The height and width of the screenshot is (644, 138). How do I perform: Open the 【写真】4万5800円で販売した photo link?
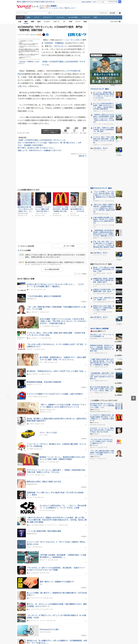click(x=63, y=63)
